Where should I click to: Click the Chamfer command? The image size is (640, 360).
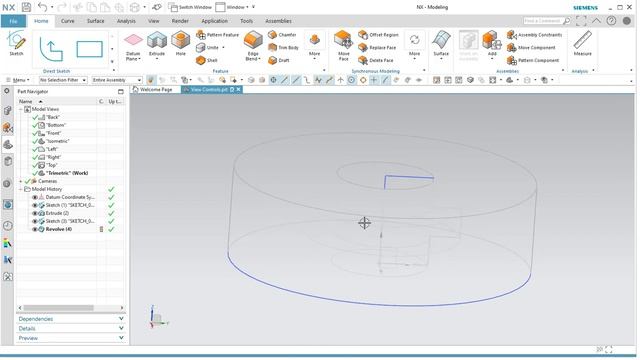[282, 35]
